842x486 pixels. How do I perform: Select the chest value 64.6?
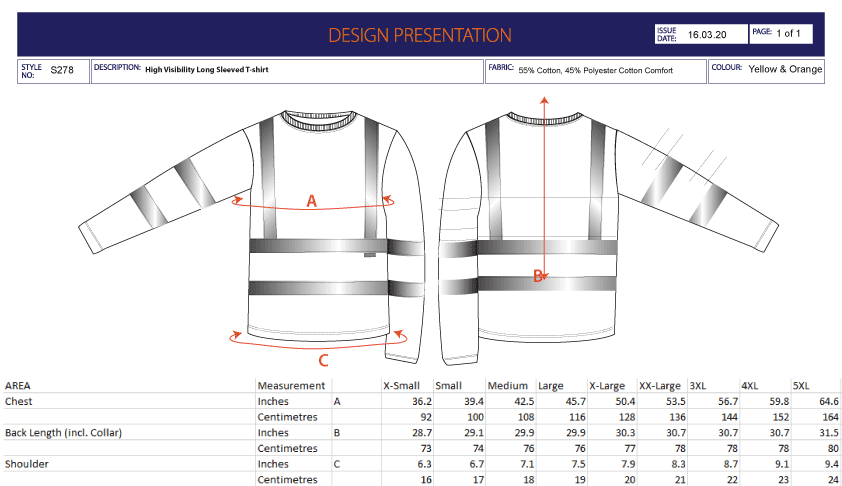(829, 401)
